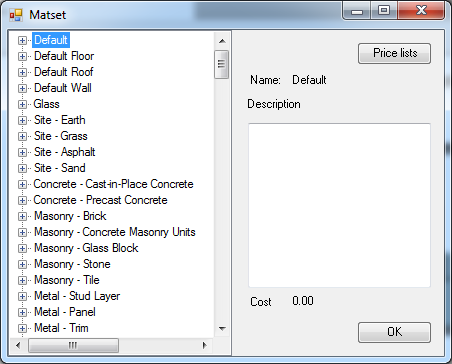The height and width of the screenshot is (364, 452).
Task: Select Metal - Stud Layer item
Action: (x=77, y=296)
